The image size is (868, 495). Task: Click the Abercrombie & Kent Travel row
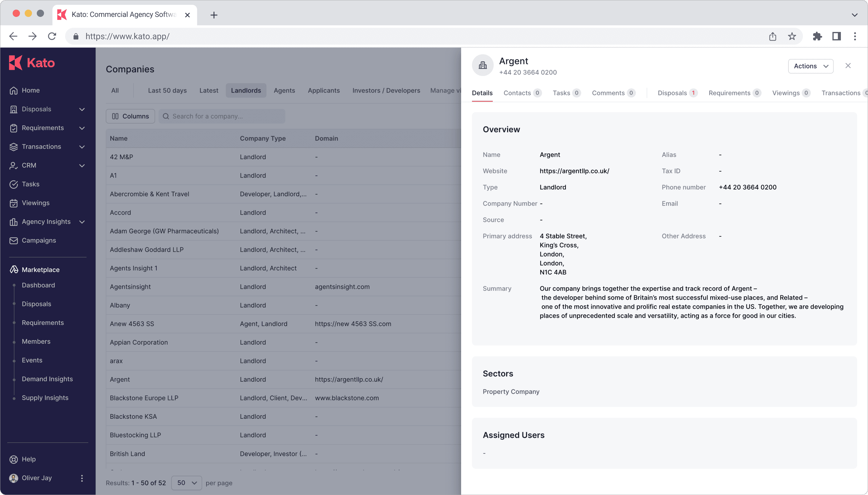coord(283,194)
